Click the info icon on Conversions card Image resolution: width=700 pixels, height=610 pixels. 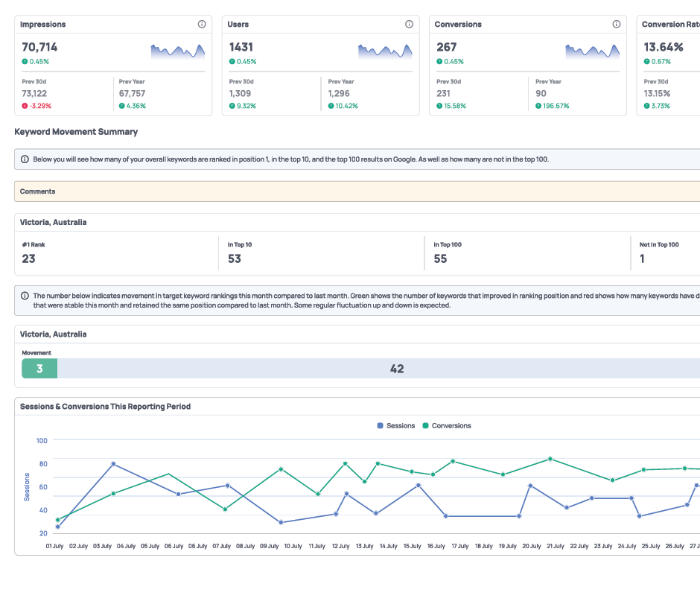point(616,25)
